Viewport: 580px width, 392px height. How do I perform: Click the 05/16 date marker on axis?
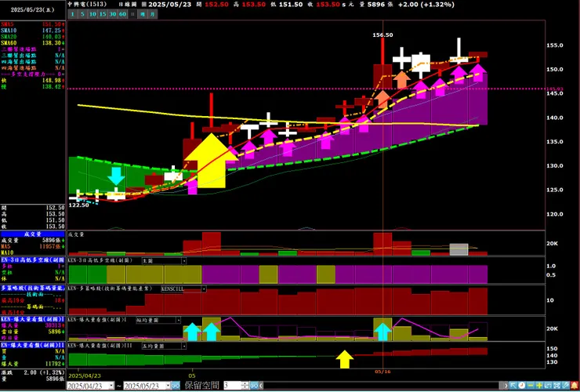pyautogui.click(x=382, y=372)
